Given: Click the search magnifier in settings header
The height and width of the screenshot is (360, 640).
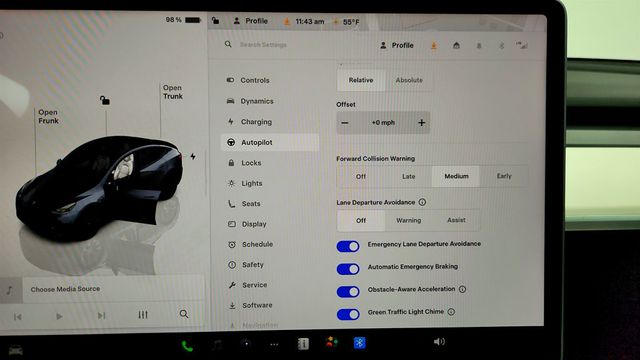Looking at the screenshot, I should click(x=228, y=44).
